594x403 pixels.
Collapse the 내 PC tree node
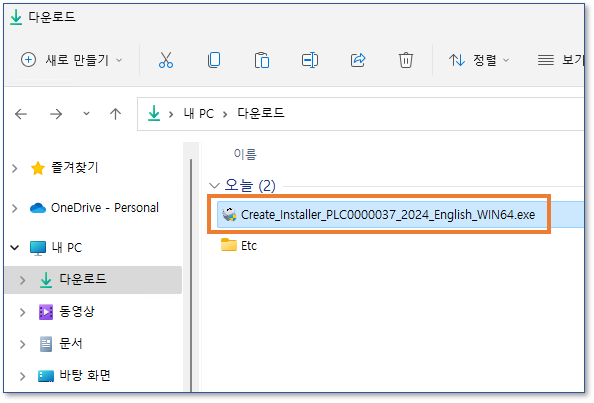click(x=14, y=248)
